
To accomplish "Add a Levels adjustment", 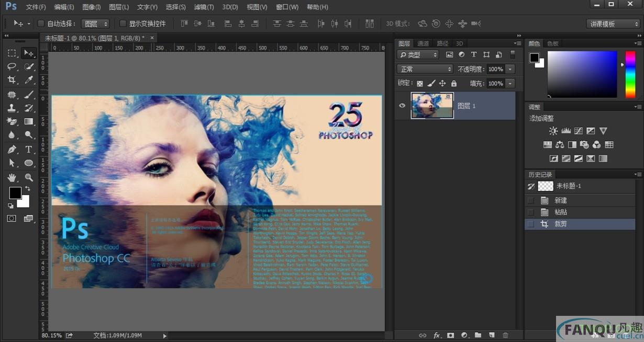I will 566,131.
